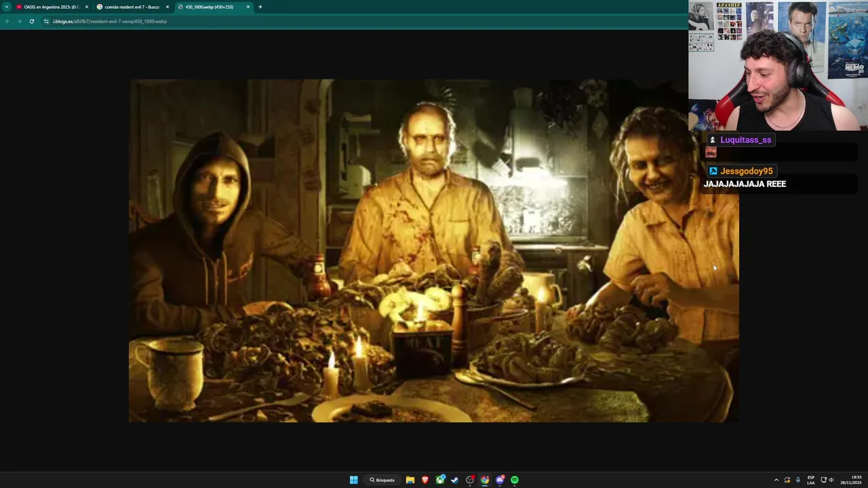Open network settings tray icon

click(x=823, y=480)
